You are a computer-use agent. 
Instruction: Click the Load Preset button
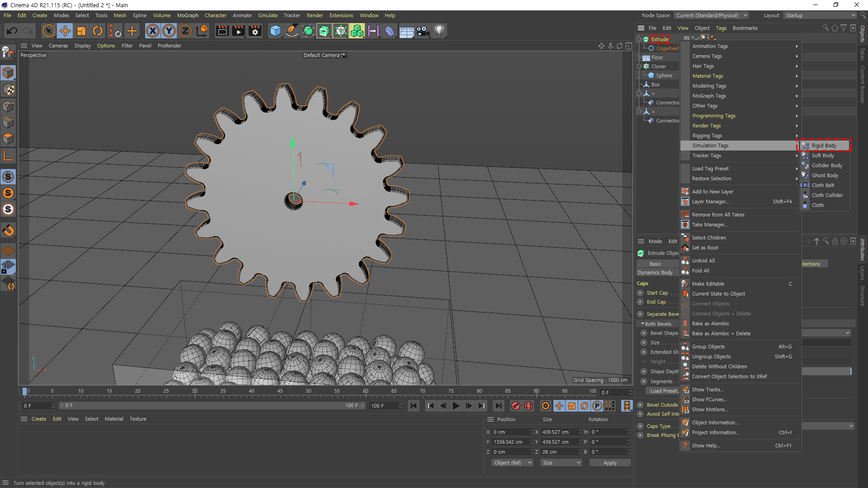point(664,391)
